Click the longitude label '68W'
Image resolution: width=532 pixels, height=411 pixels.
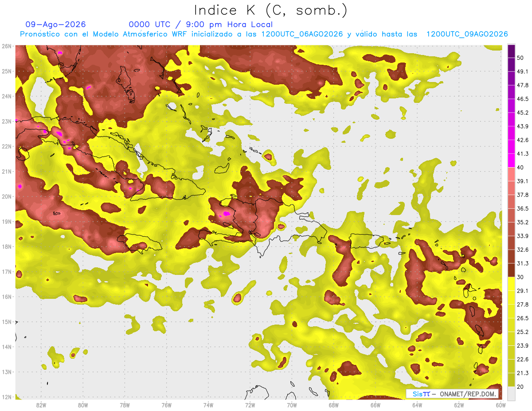pyautogui.click(x=333, y=405)
